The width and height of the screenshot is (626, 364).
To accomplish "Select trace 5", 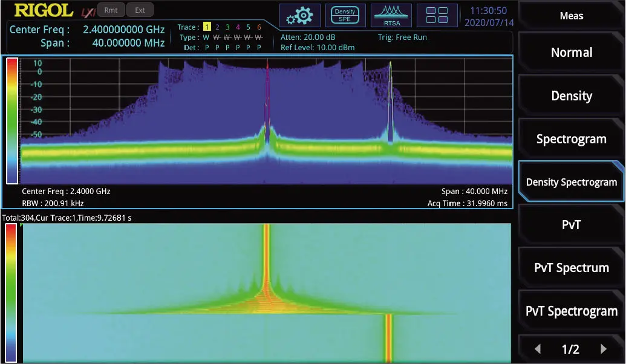I will click(249, 27).
